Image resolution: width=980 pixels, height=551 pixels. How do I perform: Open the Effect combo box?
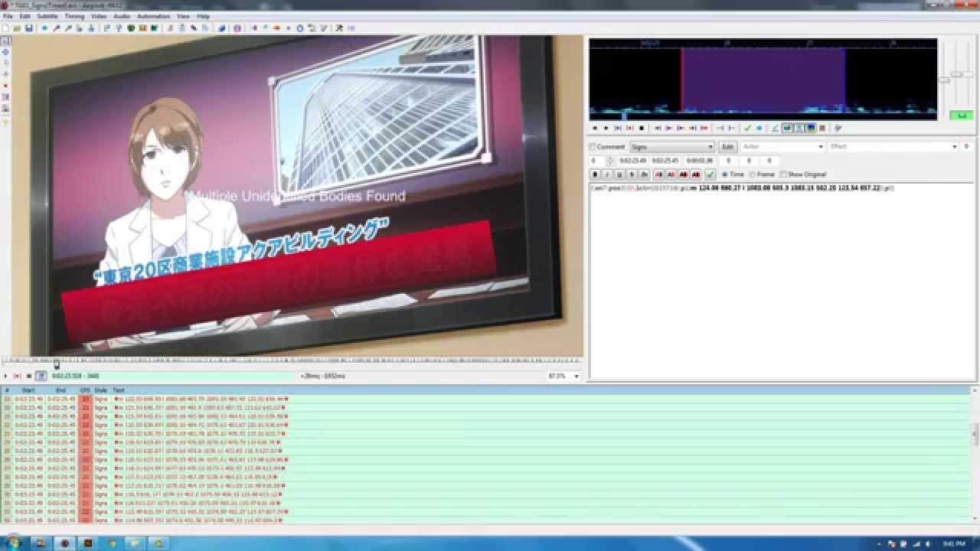pos(893,146)
